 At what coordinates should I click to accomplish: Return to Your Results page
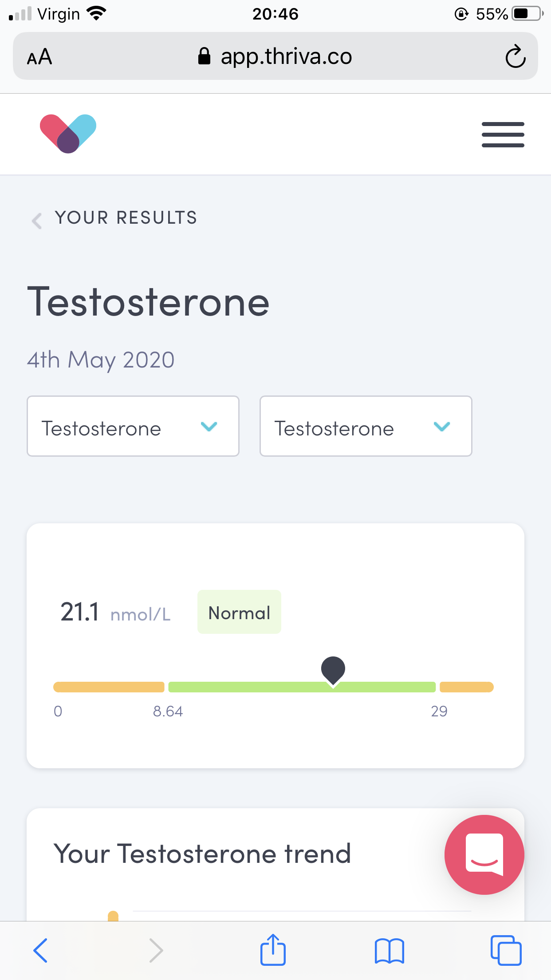[126, 218]
